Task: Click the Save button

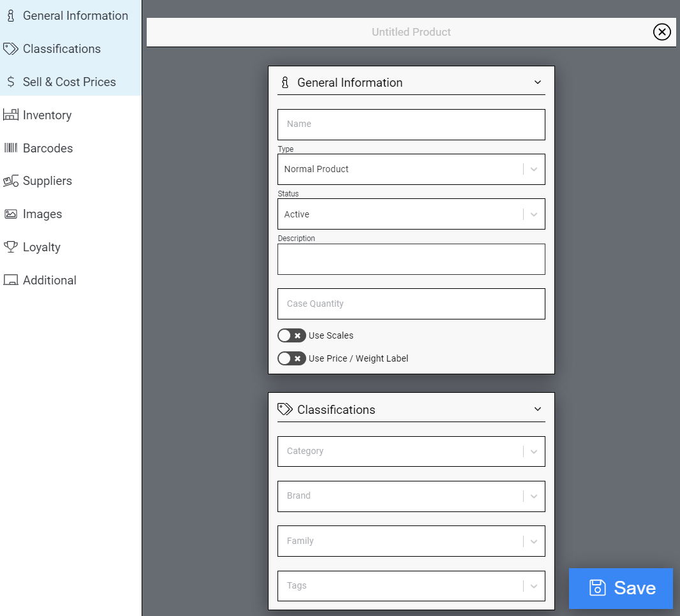Action: coord(621,588)
